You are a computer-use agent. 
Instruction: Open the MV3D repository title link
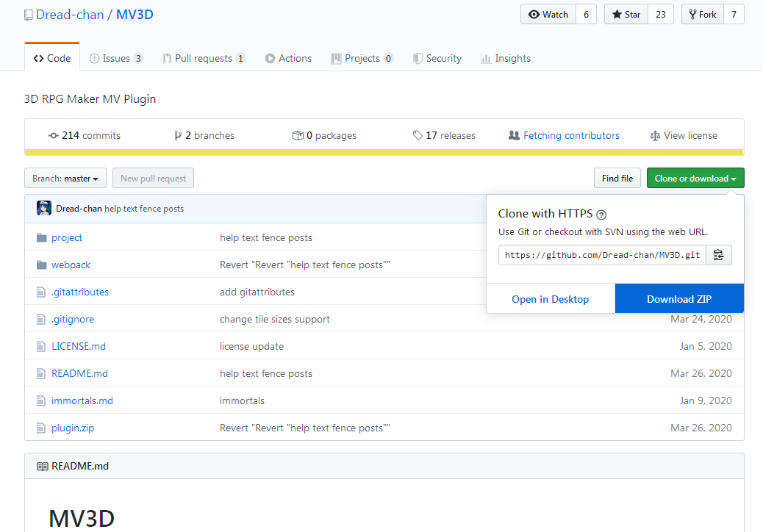pos(135,15)
